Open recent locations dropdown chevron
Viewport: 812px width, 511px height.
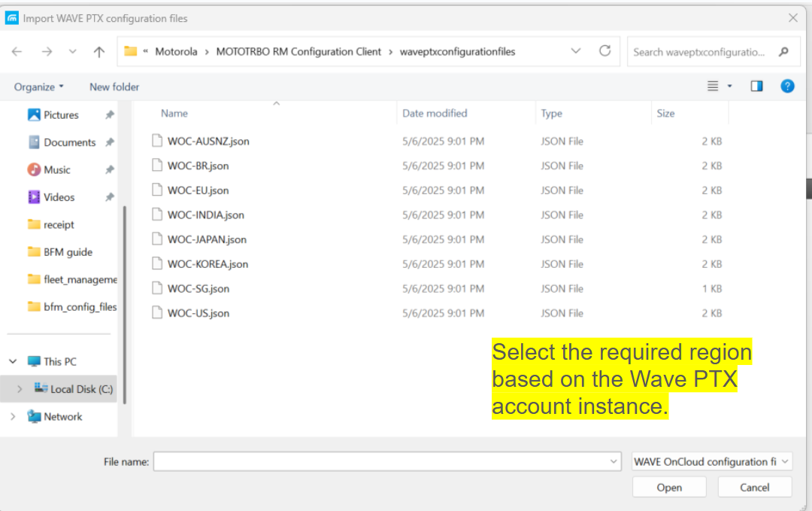(72, 51)
